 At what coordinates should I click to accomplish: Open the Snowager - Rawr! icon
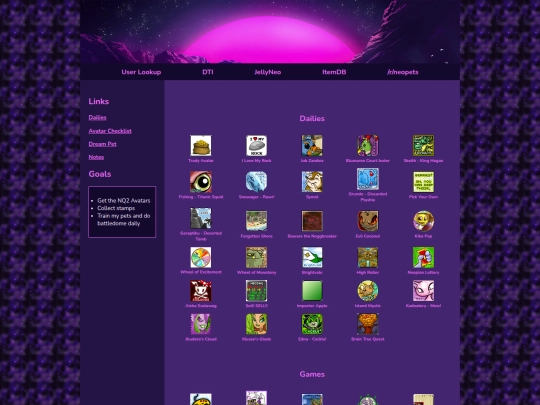click(x=257, y=182)
